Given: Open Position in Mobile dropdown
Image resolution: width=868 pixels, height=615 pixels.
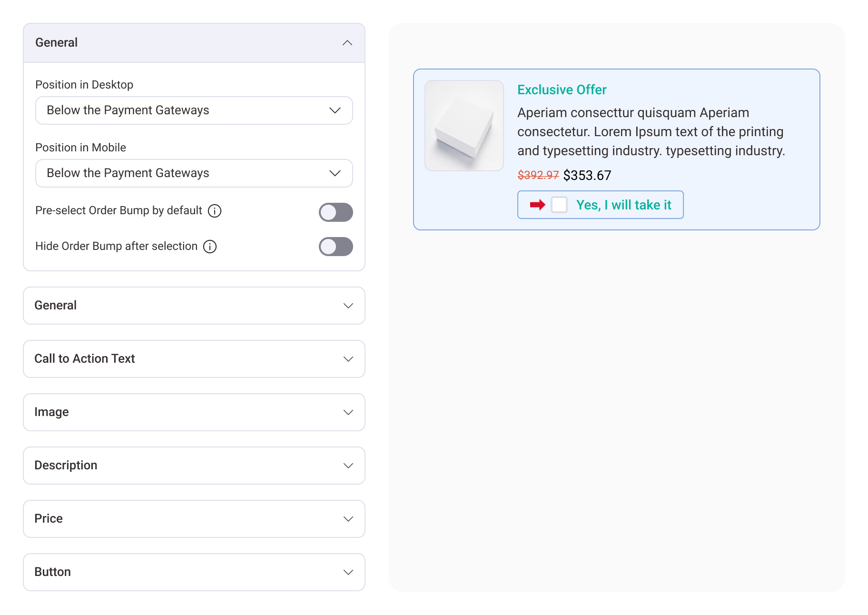Looking at the screenshot, I should (x=194, y=173).
